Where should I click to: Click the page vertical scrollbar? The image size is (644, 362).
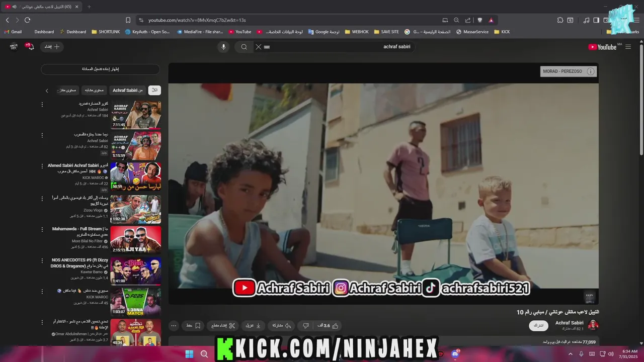point(641,101)
